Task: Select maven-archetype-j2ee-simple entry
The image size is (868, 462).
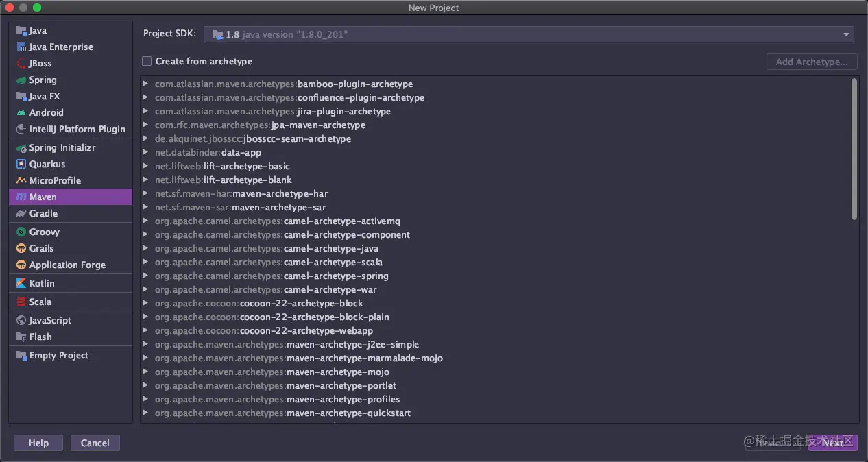Action: [287, 344]
